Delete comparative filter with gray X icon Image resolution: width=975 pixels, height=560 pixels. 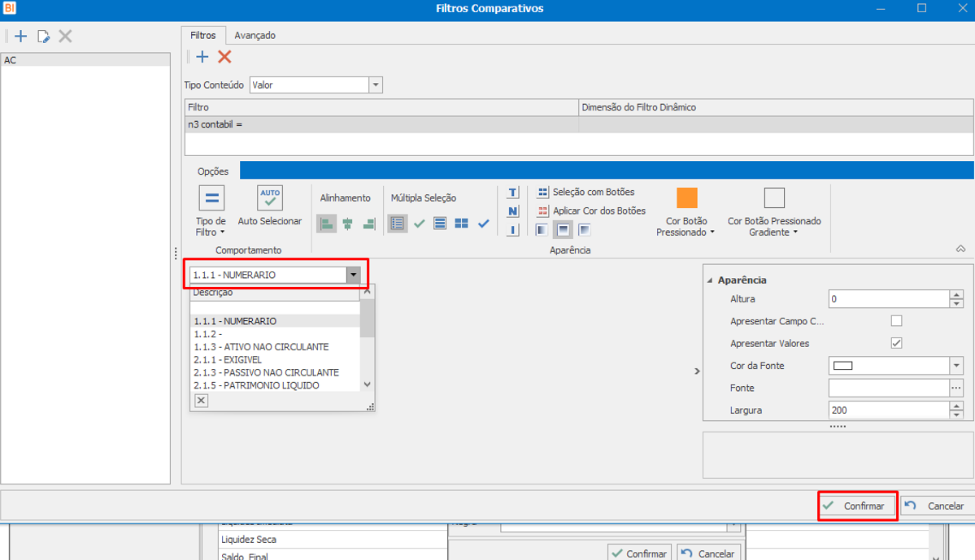click(65, 36)
